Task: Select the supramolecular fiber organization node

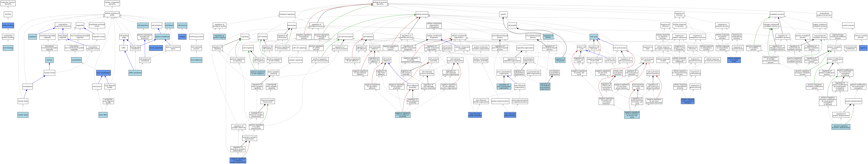Action: pyautogui.click(x=534, y=73)
